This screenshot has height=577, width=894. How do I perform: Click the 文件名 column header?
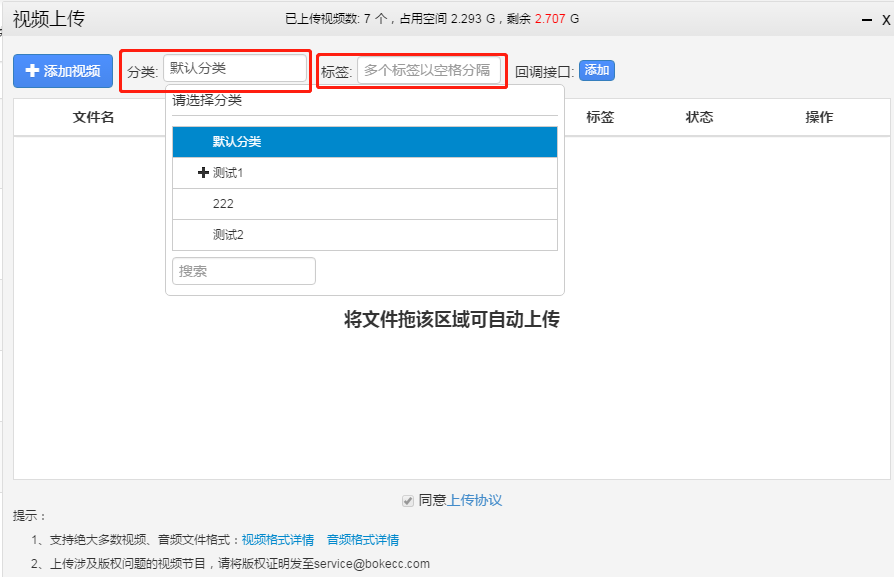[94, 117]
